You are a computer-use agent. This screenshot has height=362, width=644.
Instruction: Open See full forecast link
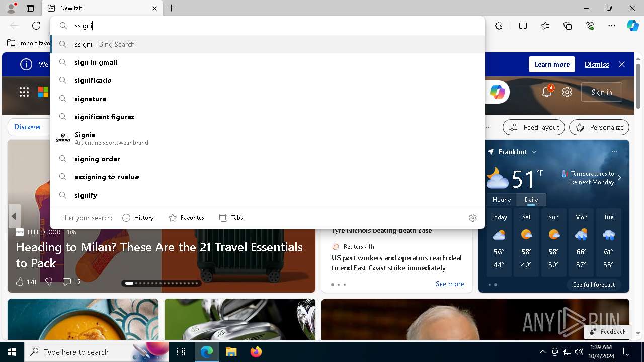tap(594, 285)
